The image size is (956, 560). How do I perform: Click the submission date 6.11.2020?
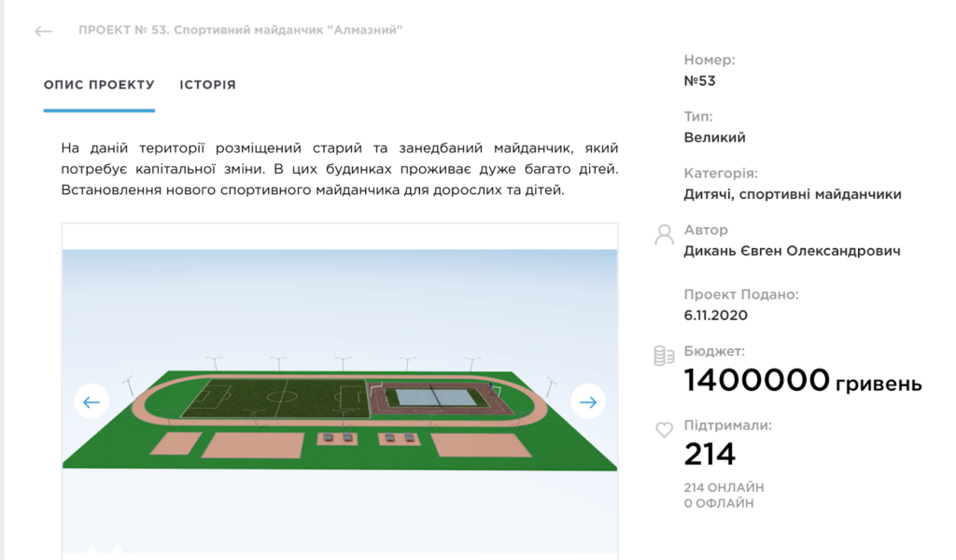pos(715,315)
